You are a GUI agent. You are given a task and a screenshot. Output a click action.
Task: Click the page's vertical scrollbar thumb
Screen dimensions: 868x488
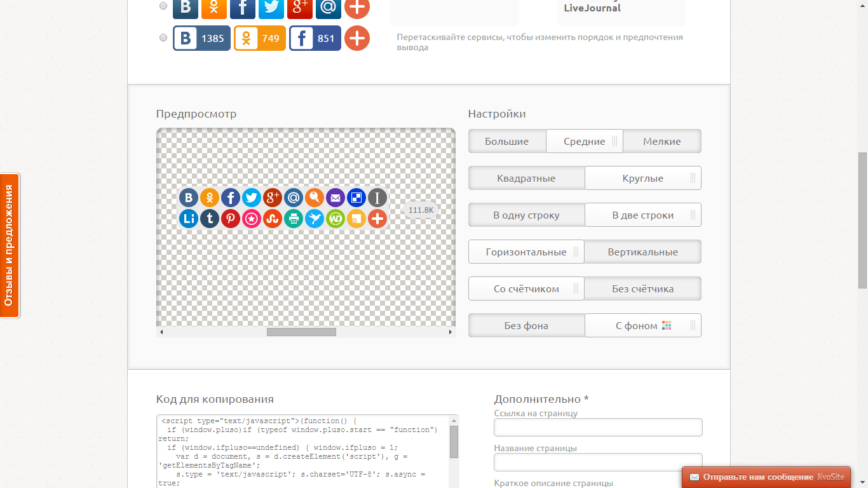(x=862, y=220)
